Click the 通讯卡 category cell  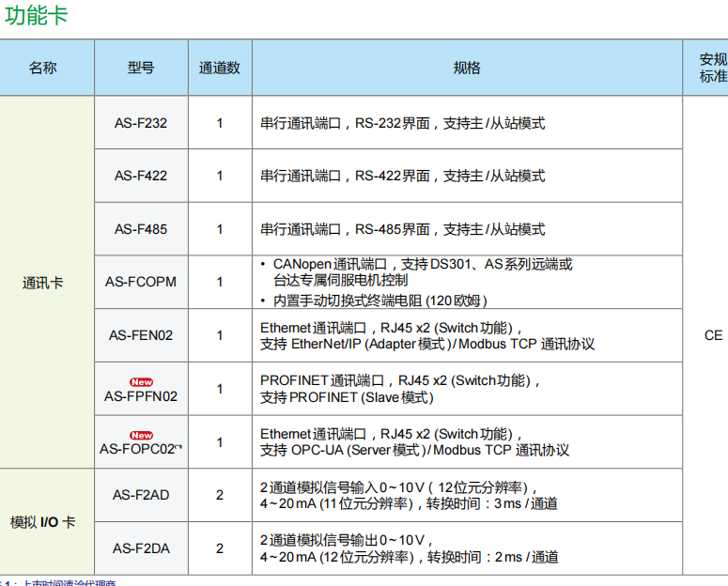tap(42, 282)
